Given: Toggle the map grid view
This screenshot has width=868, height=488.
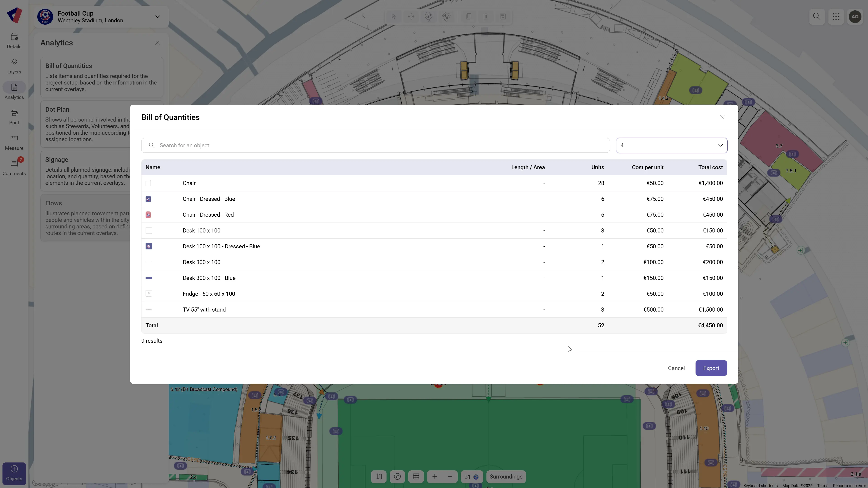Looking at the screenshot, I should 416,476.
